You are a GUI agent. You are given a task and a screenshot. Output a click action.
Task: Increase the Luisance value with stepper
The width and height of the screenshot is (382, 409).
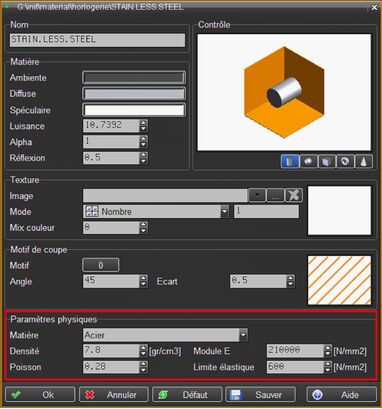pyautogui.click(x=143, y=123)
